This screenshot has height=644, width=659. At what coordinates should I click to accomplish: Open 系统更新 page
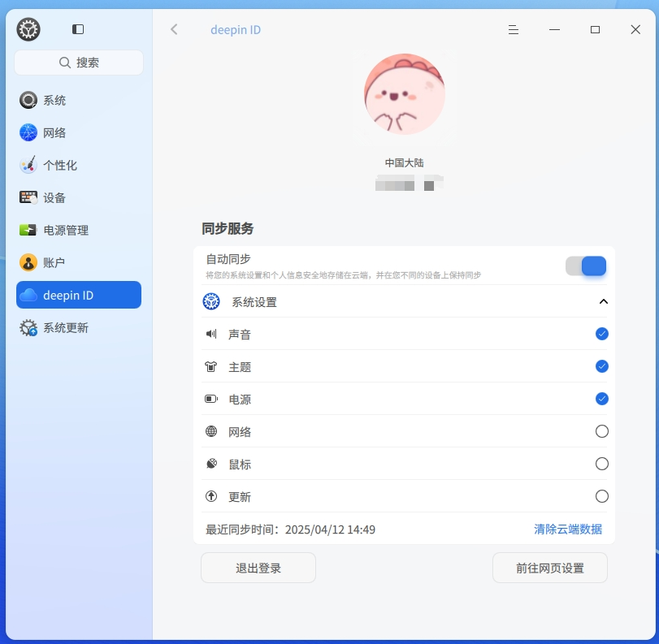pos(79,327)
